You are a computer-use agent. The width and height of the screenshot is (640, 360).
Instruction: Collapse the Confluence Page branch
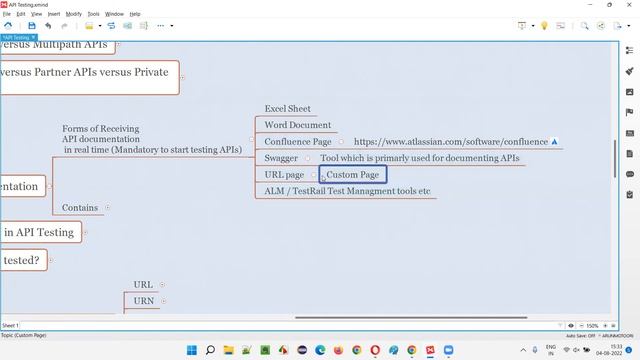click(341, 142)
